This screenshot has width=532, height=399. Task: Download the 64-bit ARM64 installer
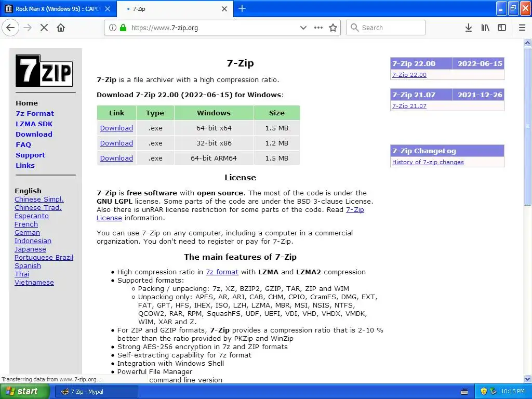(x=116, y=158)
